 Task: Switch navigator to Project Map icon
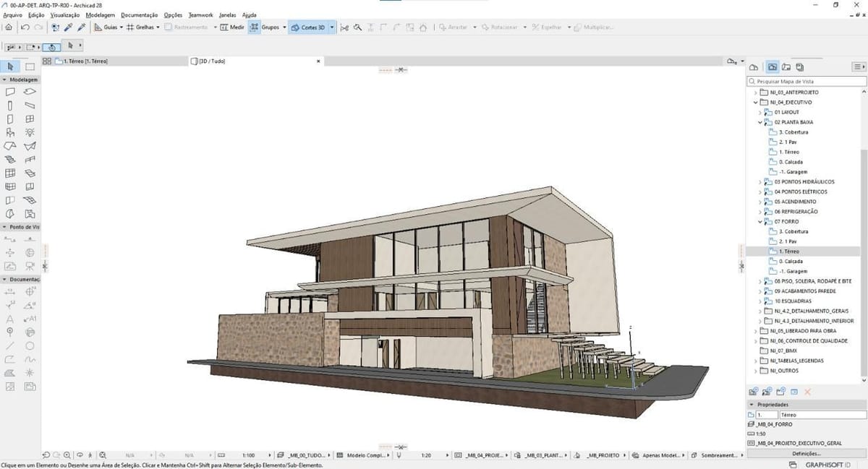pyautogui.click(x=753, y=66)
